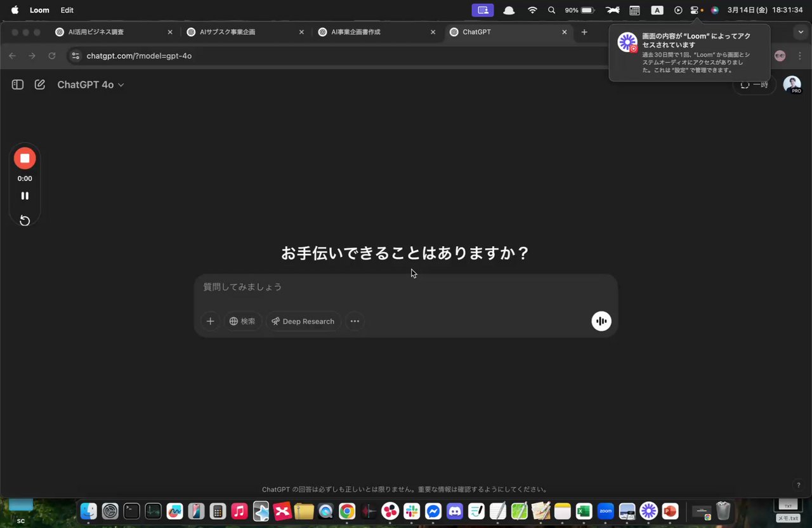Open Discord from the Dock
Screen dimensions: 812x528
point(455,511)
